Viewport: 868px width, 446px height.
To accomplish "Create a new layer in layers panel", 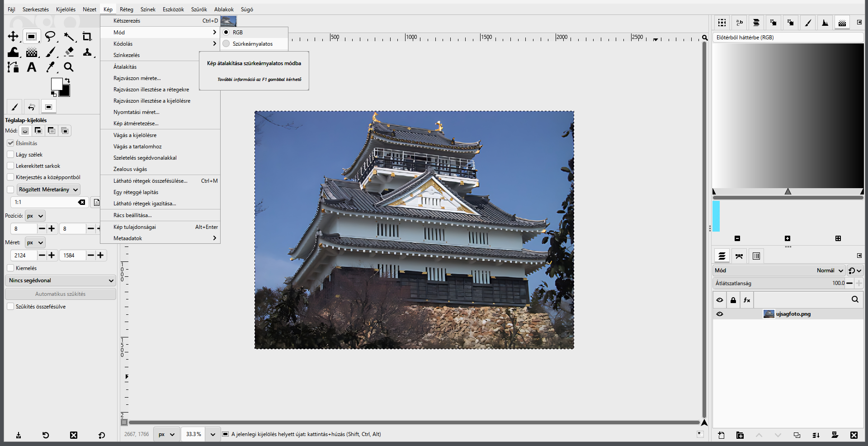I will coord(721,435).
